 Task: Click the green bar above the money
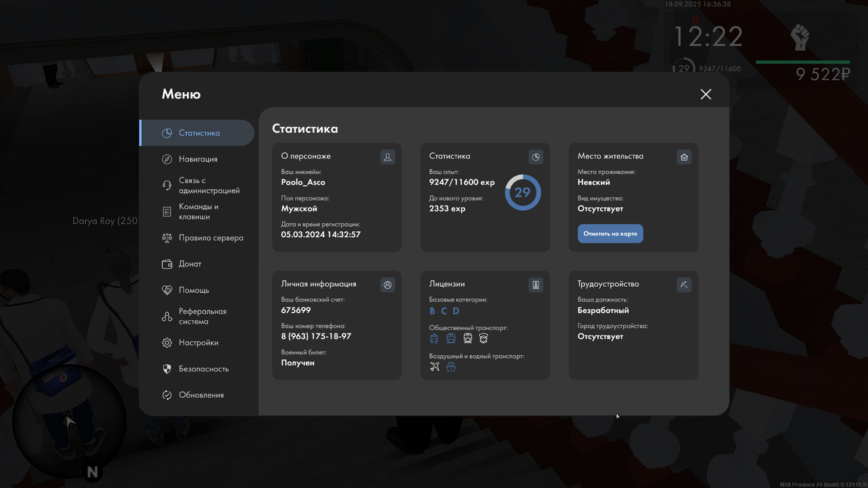pos(802,62)
